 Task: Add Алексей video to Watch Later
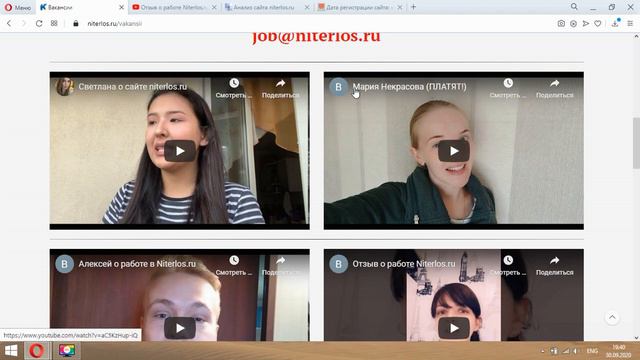pyautogui.click(x=234, y=265)
